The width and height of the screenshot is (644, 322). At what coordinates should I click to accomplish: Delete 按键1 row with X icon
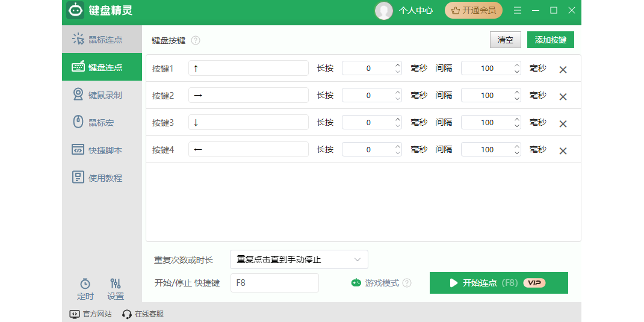[x=563, y=69]
